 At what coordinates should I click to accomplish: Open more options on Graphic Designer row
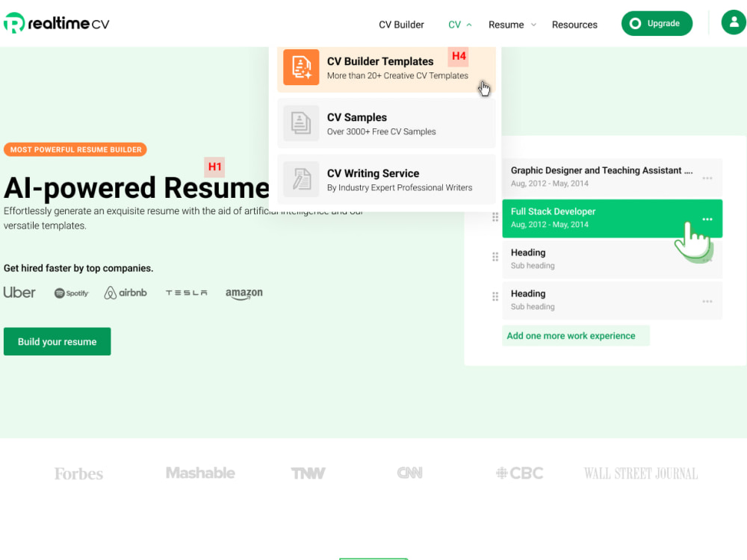click(707, 178)
